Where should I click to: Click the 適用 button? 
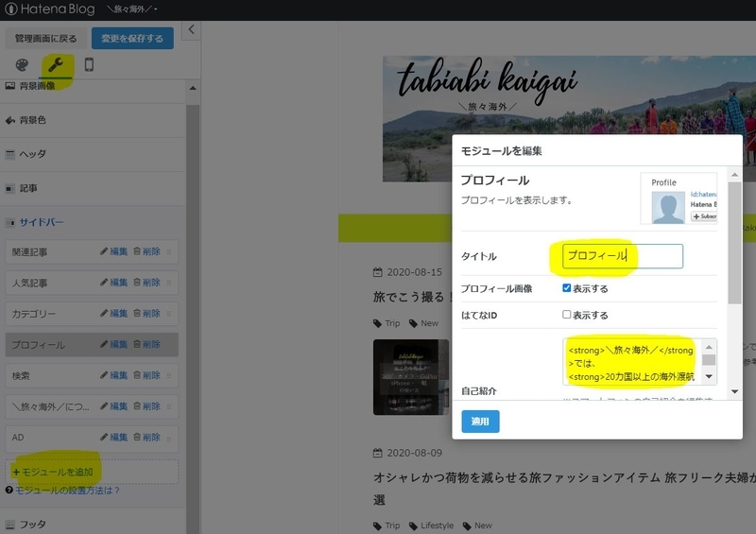pos(480,422)
